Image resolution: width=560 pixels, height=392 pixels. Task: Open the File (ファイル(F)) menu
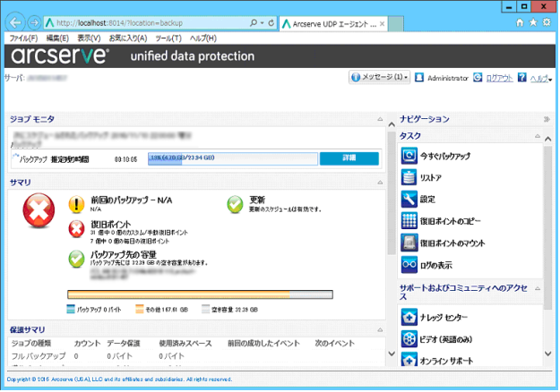(x=23, y=38)
